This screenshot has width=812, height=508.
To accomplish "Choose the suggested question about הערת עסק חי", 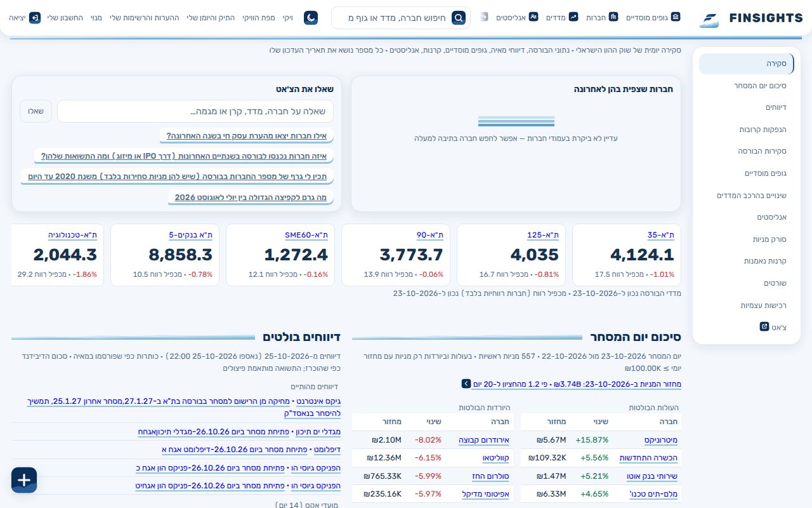I will click(x=247, y=136).
